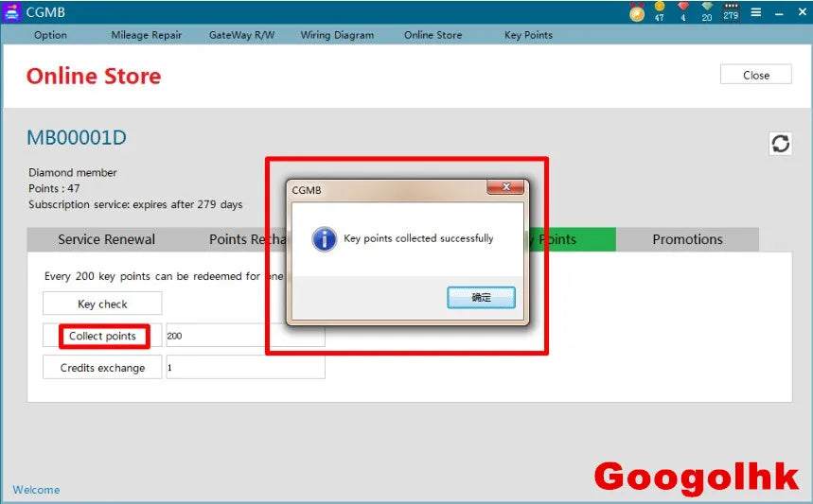Viewport: 813px width, 504px height.
Task: Open the Wiring Diagram menu
Action: click(337, 35)
